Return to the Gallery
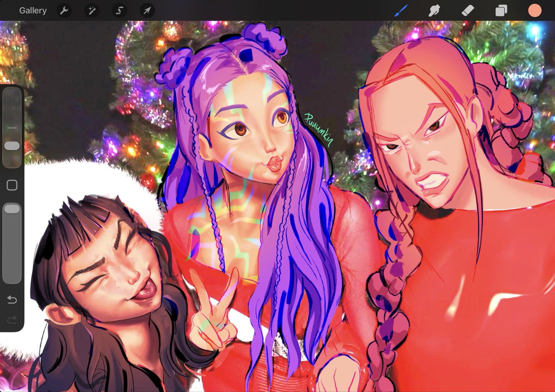This screenshot has height=392, width=555. click(33, 10)
